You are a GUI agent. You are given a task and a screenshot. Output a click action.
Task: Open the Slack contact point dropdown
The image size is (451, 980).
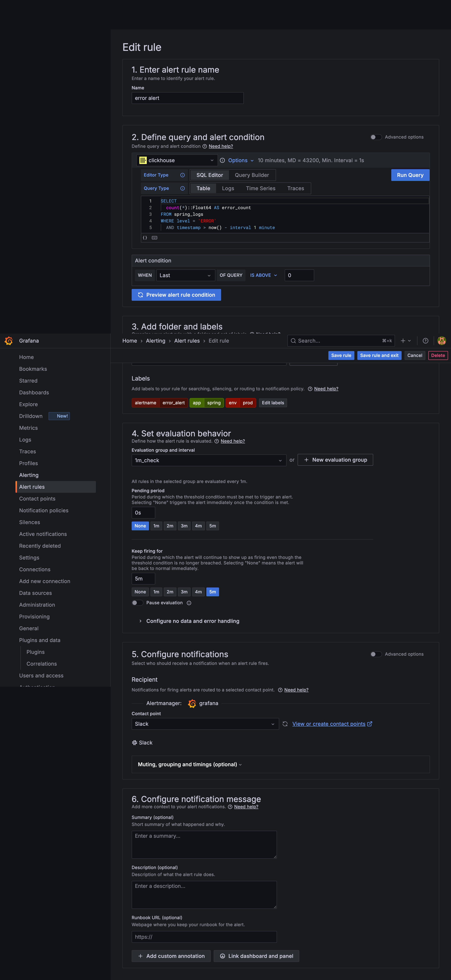[205, 724]
